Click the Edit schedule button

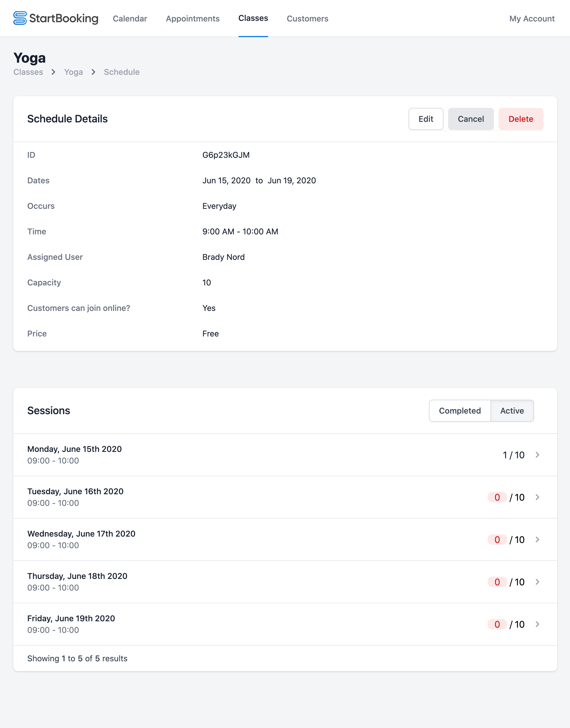[x=426, y=119]
